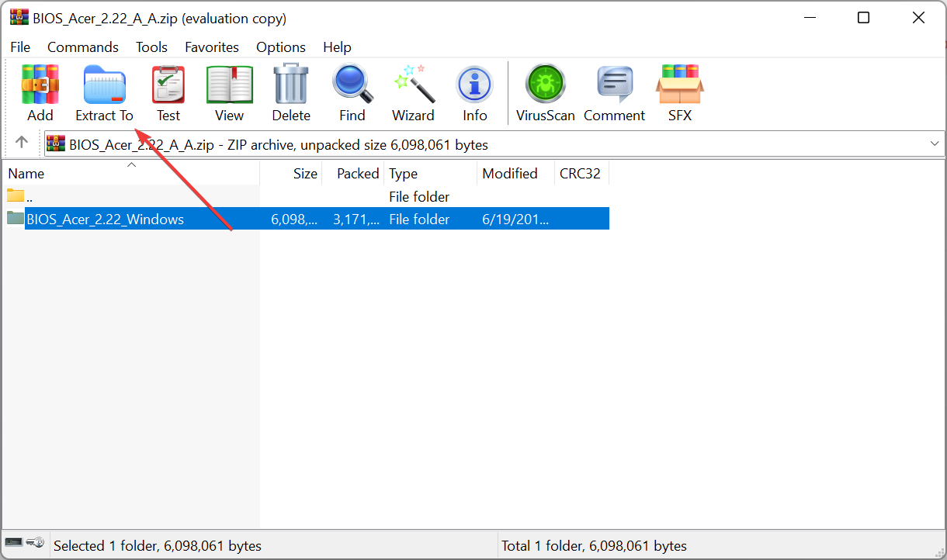
Task: Open the Commands menu
Action: tap(83, 47)
